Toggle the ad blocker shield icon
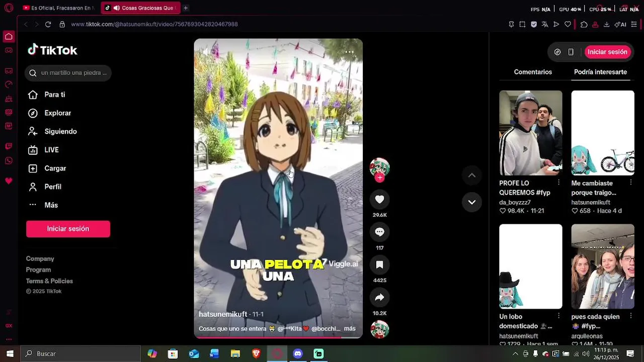This screenshot has height=362, width=644. [x=534, y=24]
